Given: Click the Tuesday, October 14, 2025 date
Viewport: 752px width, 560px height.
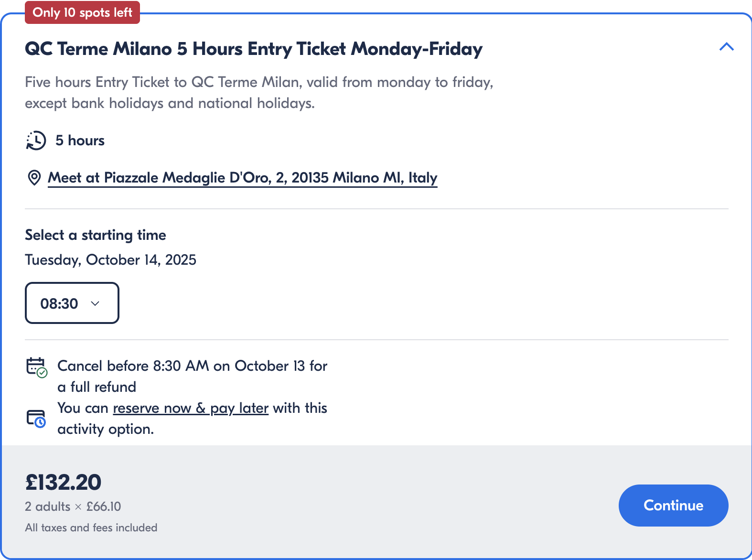Looking at the screenshot, I should [x=110, y=260].
